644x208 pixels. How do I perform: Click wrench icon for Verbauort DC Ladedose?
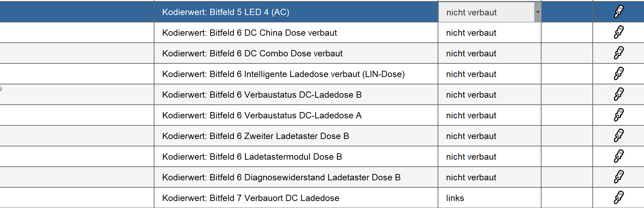coord(619,197)
